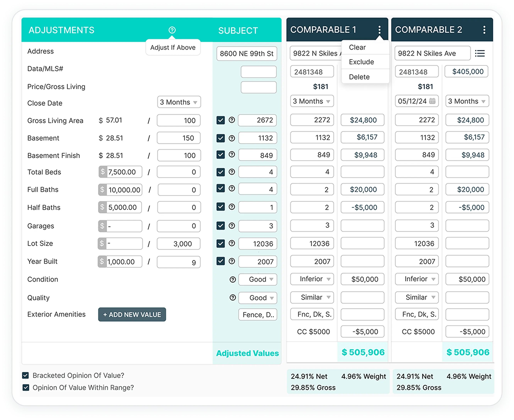Image resolution: width=514 pixels, height=420 pixels.
Task: Click Subject Exterior Amenities field Fence, D..
Action: coord(258,314)
